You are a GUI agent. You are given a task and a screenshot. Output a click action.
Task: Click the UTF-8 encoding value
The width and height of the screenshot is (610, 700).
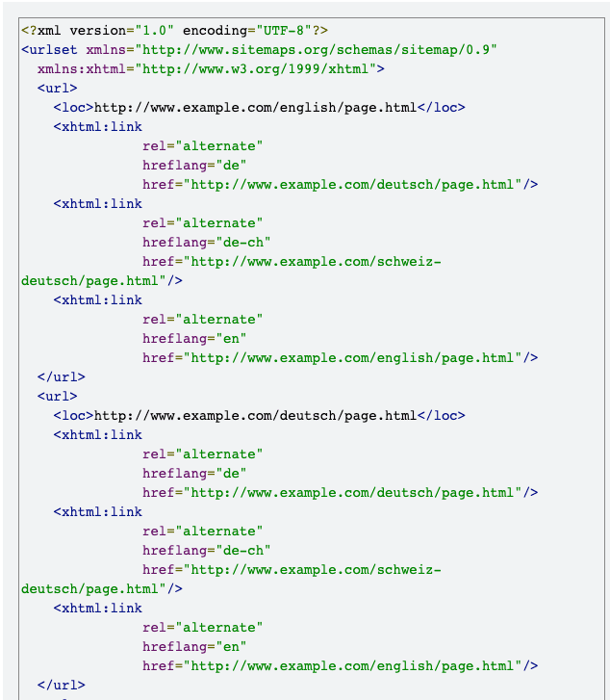tap(284, 31)
